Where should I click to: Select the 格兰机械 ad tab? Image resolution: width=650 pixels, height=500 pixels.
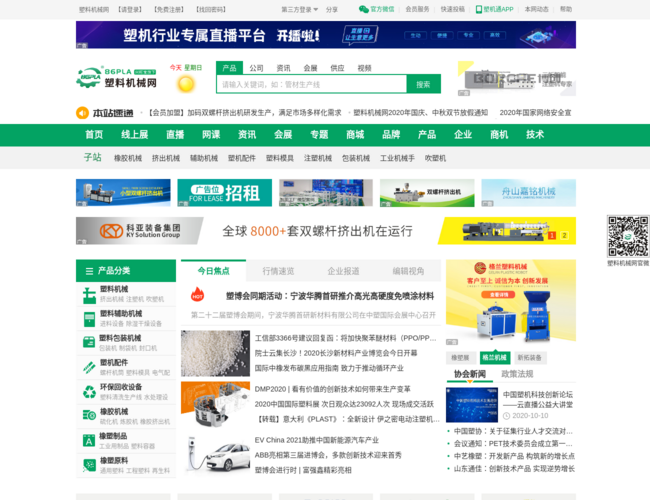(x=495, y=357)
